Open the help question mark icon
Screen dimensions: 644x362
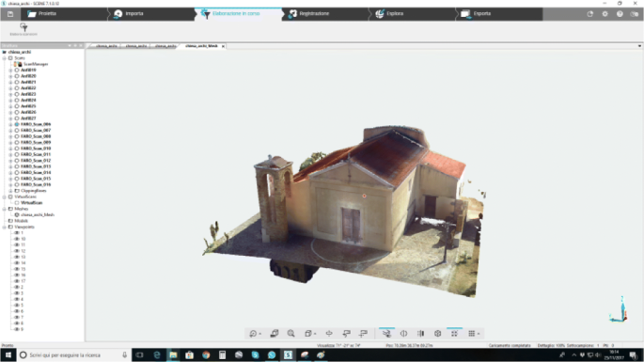pos(620,14)
